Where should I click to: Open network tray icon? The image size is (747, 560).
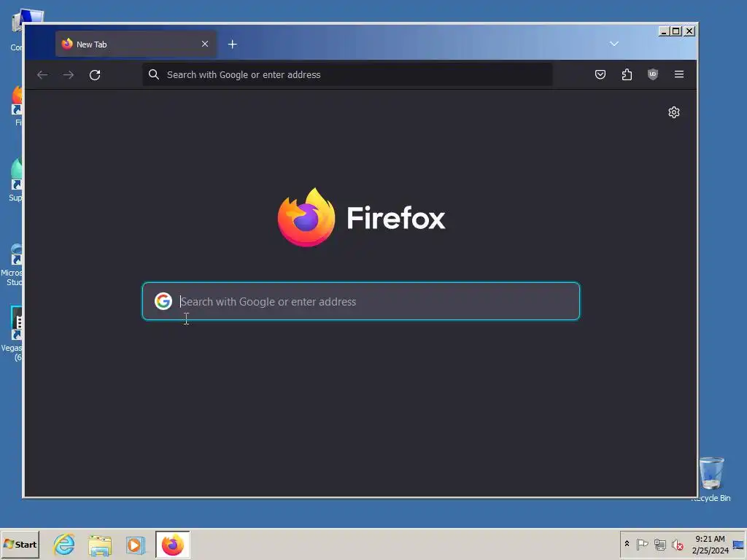pos(659,544)
